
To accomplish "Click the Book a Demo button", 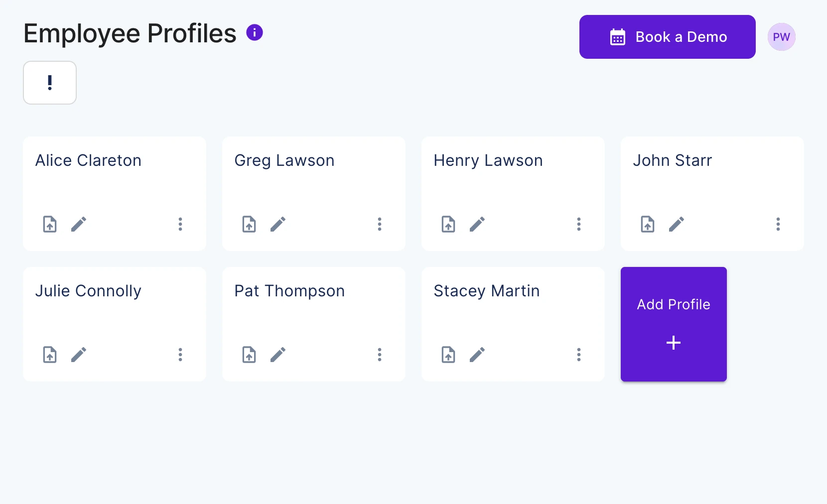I will (667, 37).
